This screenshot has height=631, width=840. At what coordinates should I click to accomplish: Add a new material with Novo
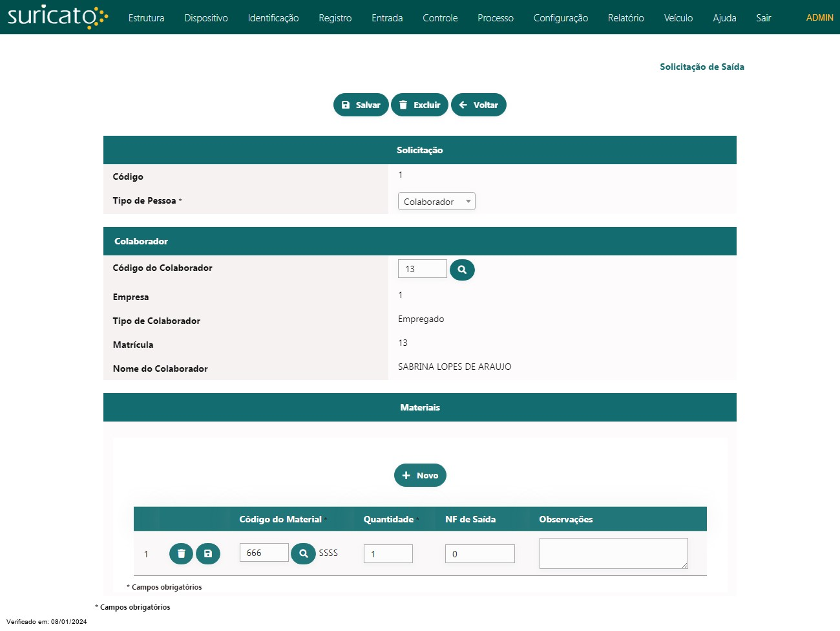(420, 475)
